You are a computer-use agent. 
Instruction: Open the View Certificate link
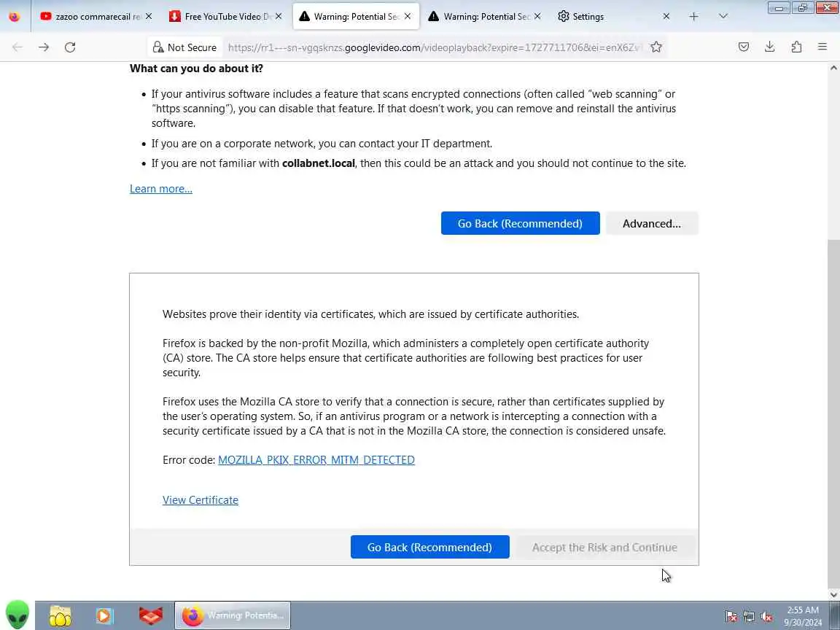[201, 499]
